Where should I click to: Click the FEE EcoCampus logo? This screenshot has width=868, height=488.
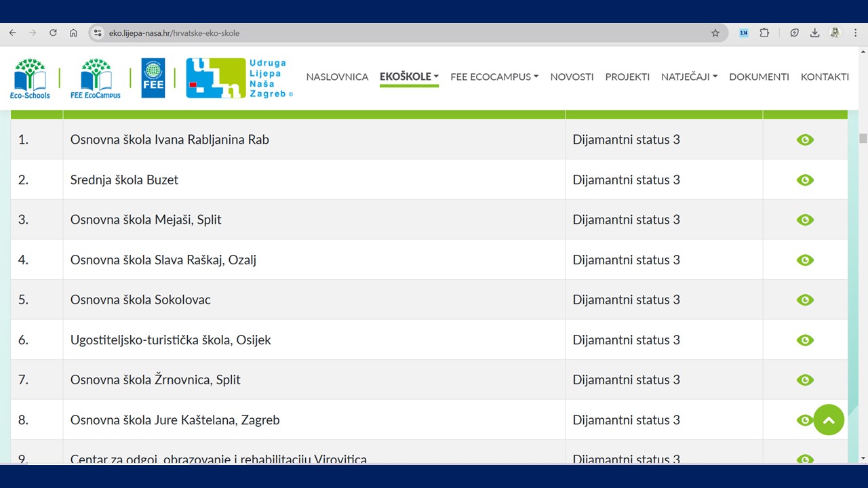pos(96,78)
